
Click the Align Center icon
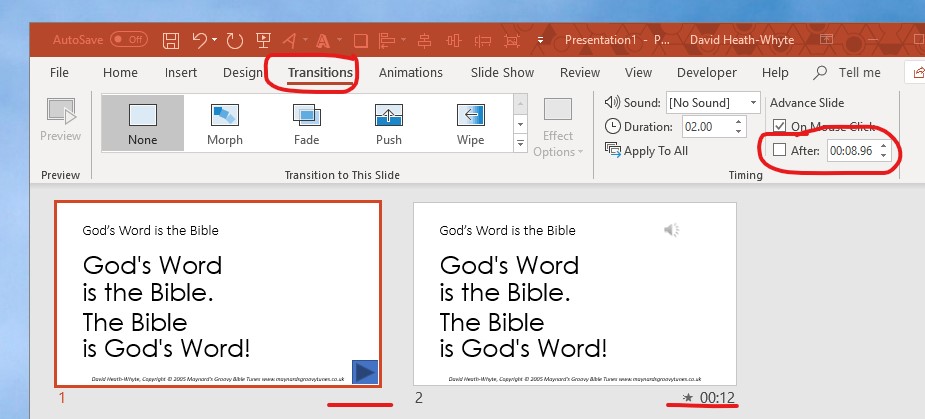pos(424,40)
